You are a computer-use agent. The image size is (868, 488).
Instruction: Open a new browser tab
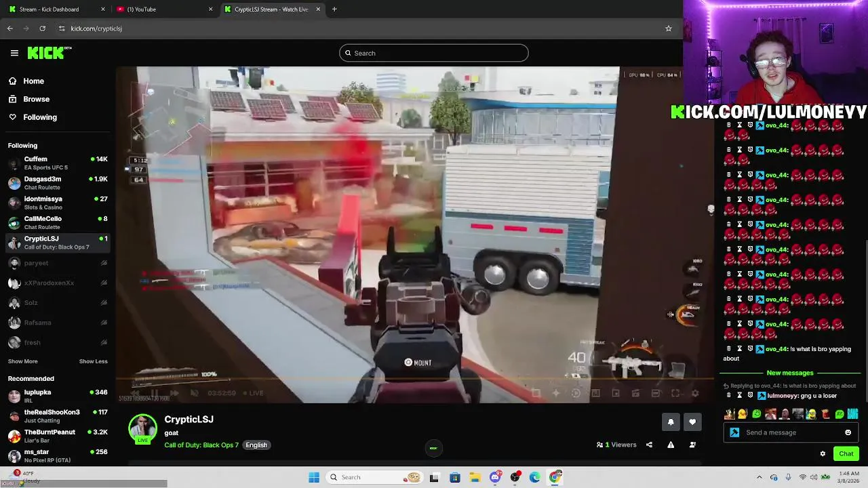click(334, 9)
